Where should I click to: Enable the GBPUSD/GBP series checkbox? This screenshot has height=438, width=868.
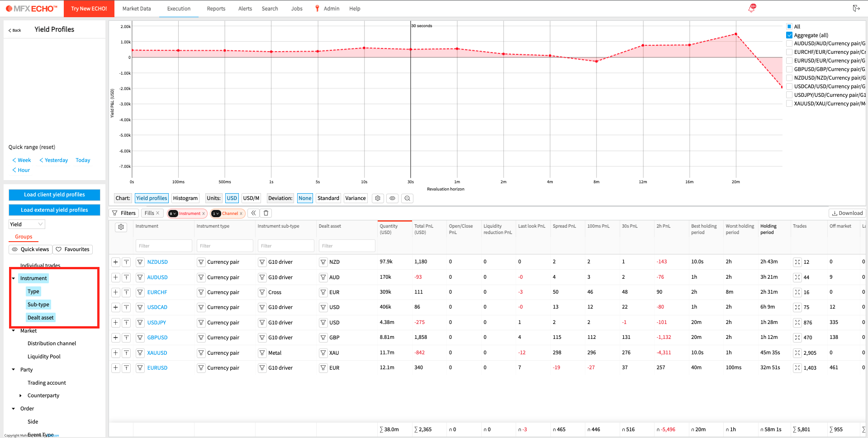[789, 69]
